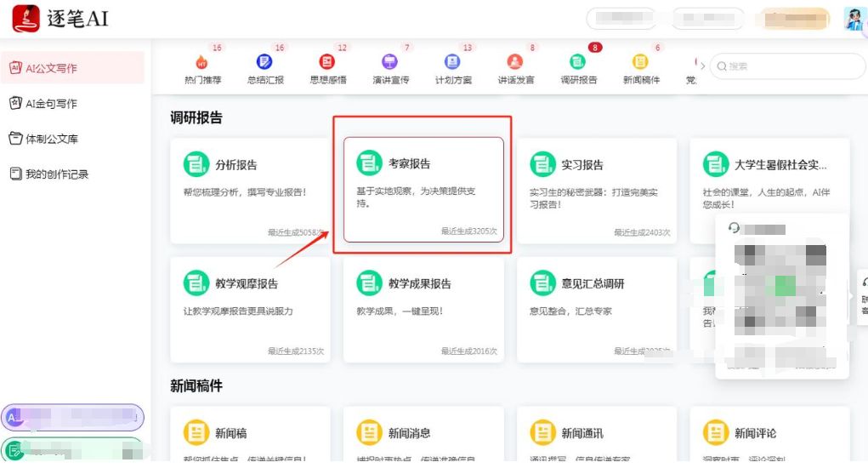868x468 pixels.
Task: Click the 教学成果报告 card title
Action: click(420, 283)
